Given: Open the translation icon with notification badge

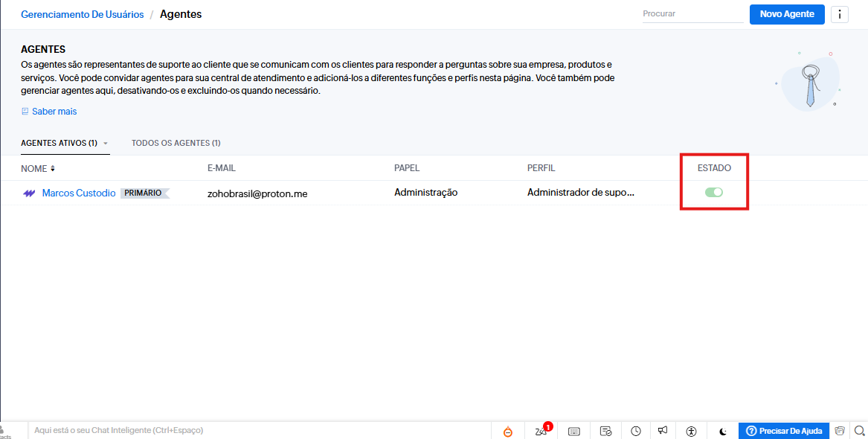Looking at the screenshot, I should [541, 432].
